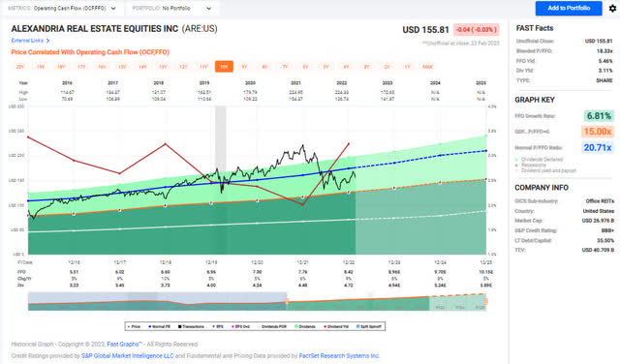Viewport: 620px width, 364px height.
Task: Click the Office REITs sub-industry value
Action: coord(600,201)
